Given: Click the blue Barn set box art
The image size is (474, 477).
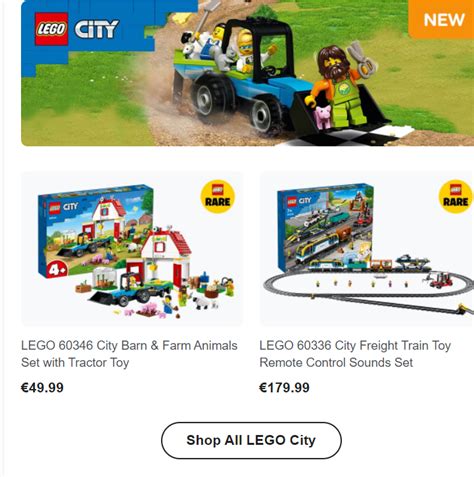Looking at the screenshot, I should tap(95, 230).
